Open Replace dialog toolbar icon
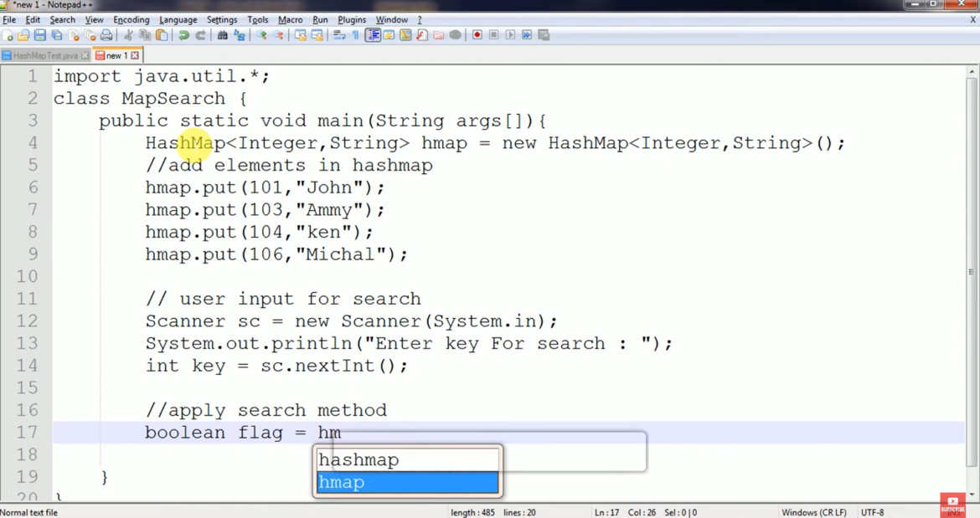The image size is (980, 518). pyautogui.click(x=240, y=35)
